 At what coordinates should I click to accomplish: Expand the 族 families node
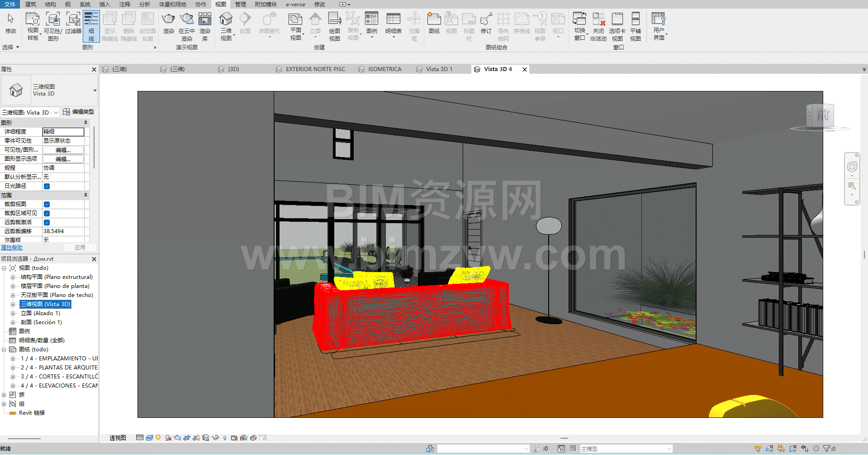pos(4,395)
